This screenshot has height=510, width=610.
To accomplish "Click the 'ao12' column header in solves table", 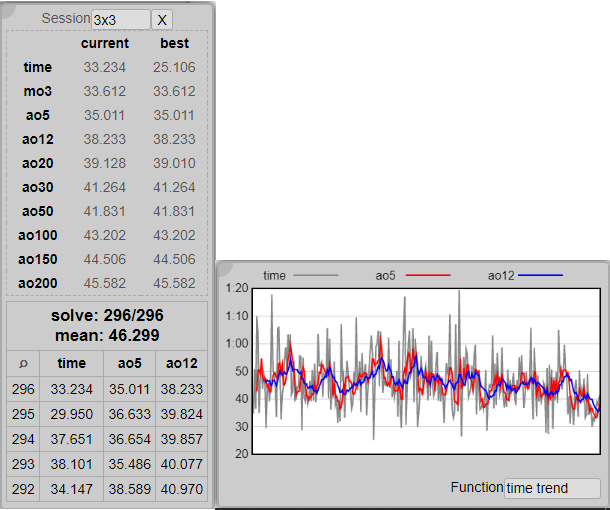I will click(182, 363).
